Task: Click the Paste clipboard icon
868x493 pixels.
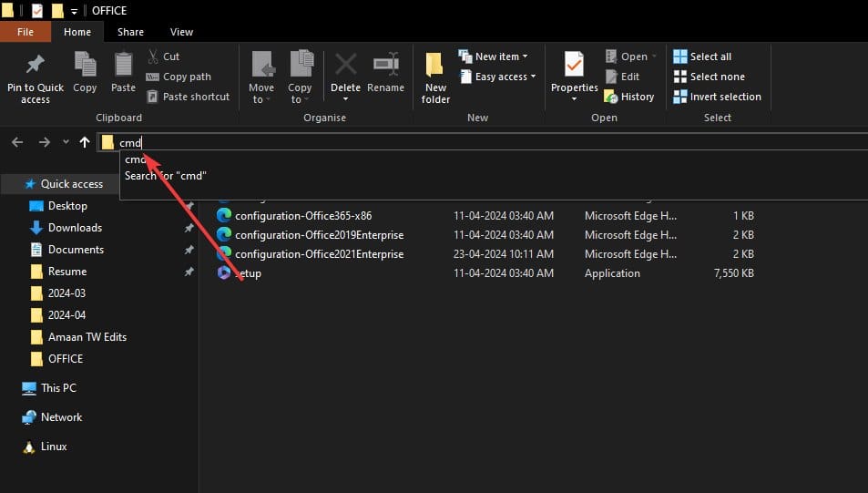Action: (123, 64)
